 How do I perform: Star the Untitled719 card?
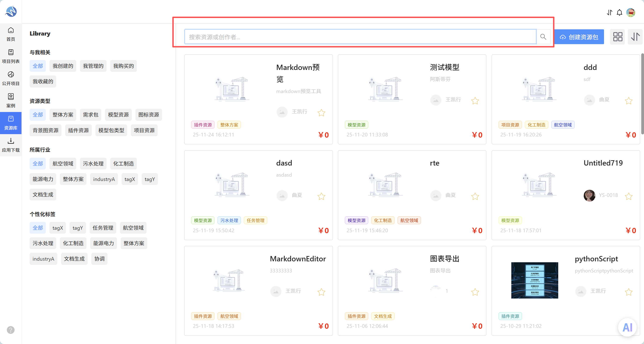[629, 196]
